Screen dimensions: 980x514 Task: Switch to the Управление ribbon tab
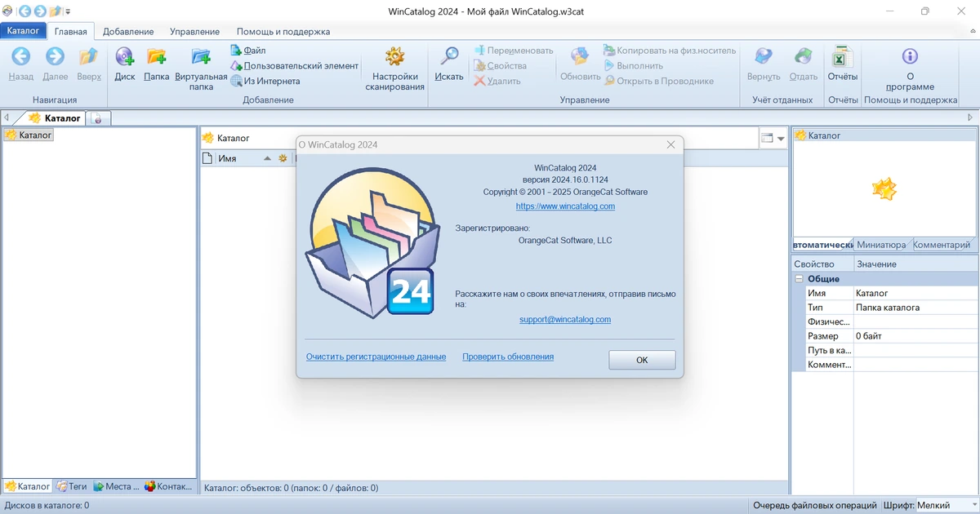[x=194, y=31]
